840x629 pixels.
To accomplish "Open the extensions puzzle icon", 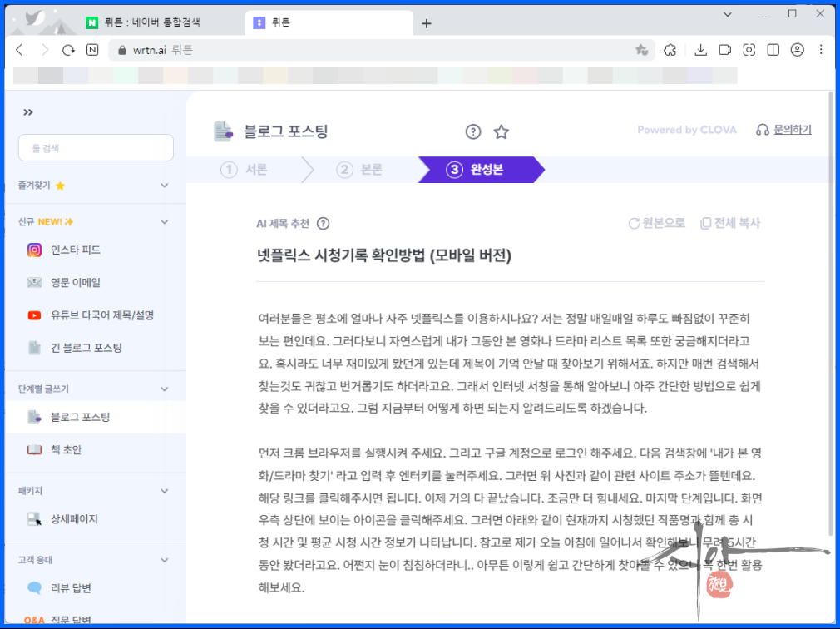I will point(670,50).
